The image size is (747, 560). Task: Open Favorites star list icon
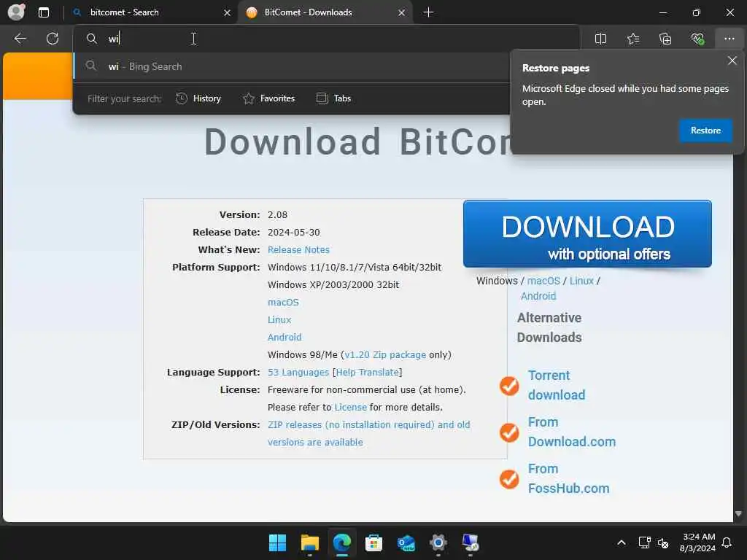point(633,39)
